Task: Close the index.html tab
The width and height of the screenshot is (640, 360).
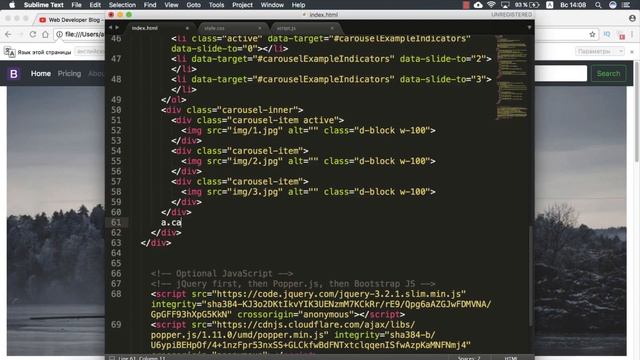Action: click(187, 28)
